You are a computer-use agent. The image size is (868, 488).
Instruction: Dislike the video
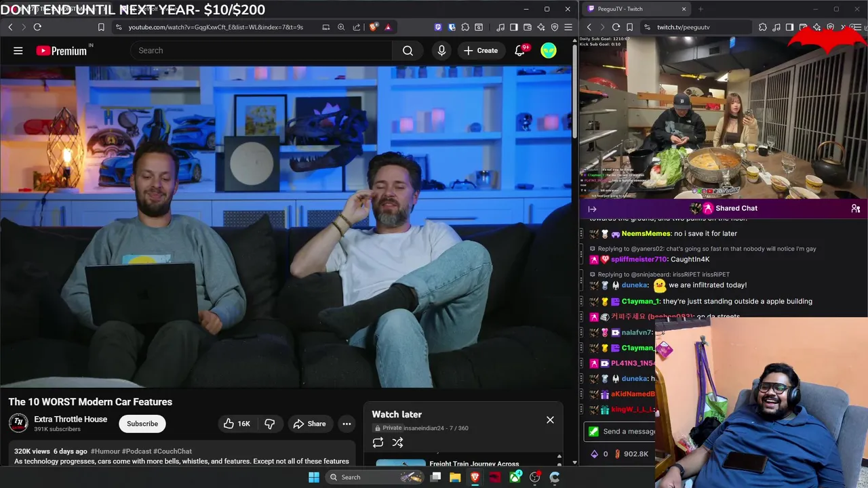(270, 424)
